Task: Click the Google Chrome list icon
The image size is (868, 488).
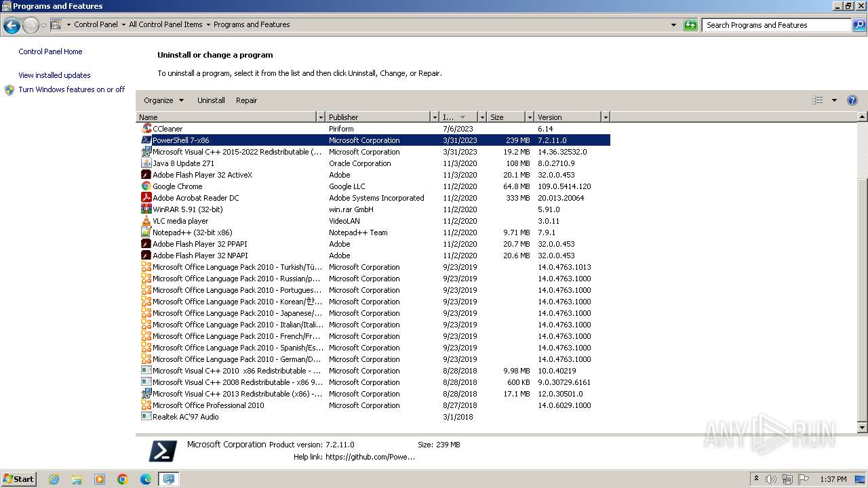Action: [146, 186]
